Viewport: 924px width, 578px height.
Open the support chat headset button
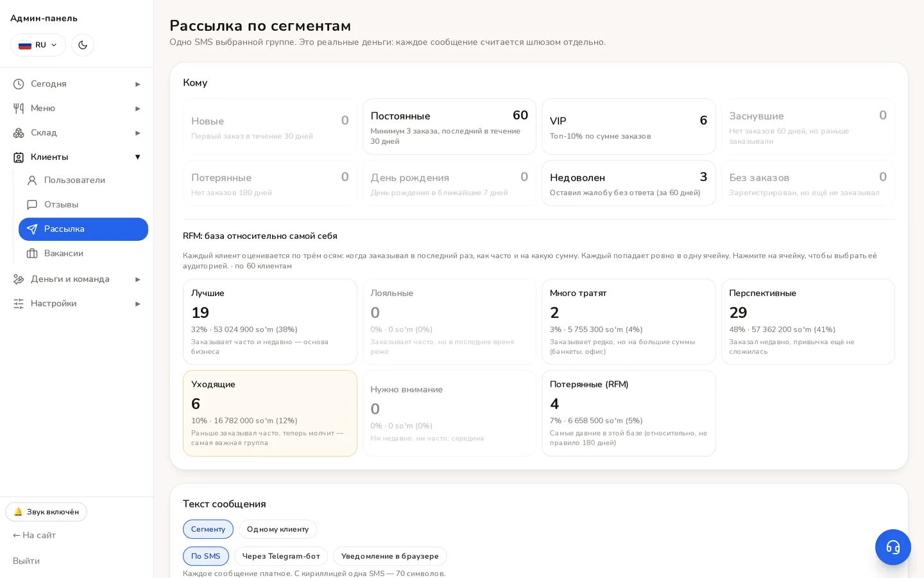click(893, 547)
